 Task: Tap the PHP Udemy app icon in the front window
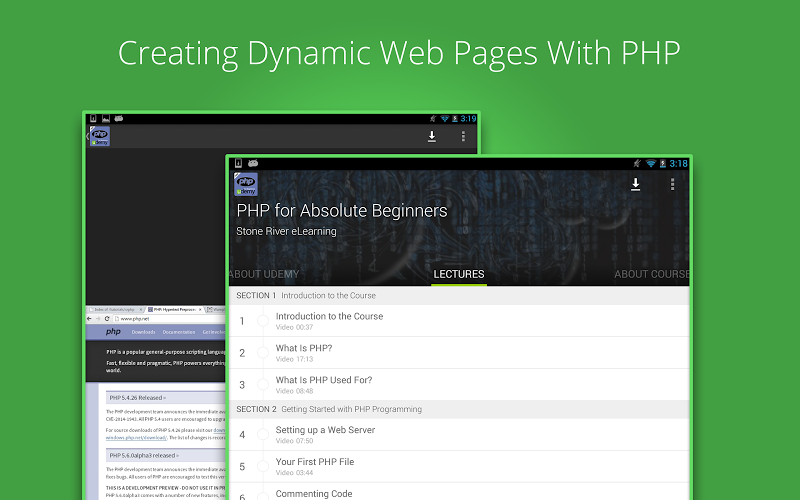pyautogui.click(x=246, y=184)
